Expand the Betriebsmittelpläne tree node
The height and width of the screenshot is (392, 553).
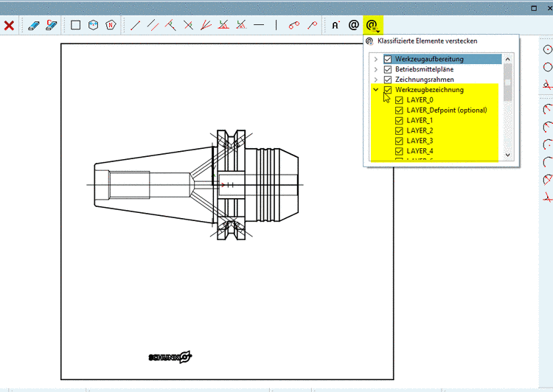point(376,69)
